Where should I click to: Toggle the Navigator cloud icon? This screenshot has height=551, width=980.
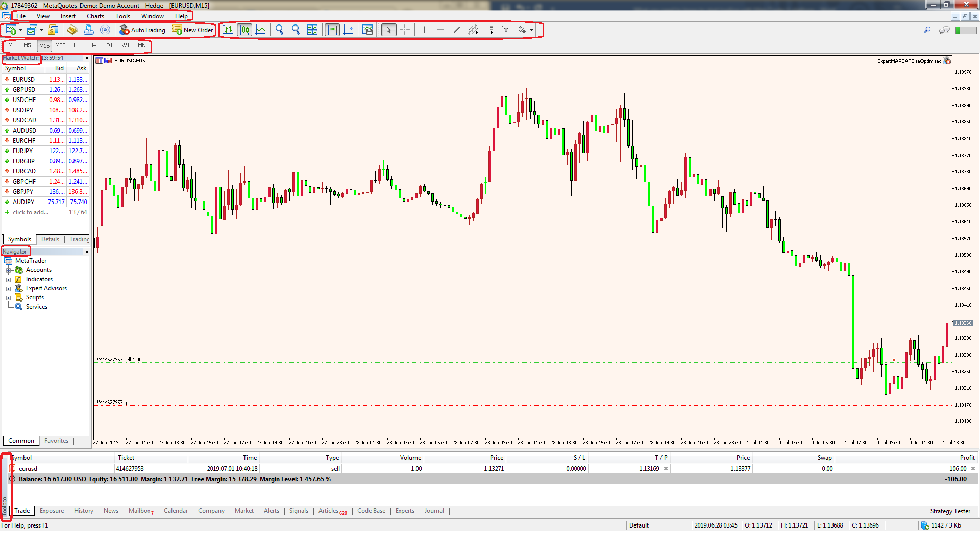[x=88, y=30]
